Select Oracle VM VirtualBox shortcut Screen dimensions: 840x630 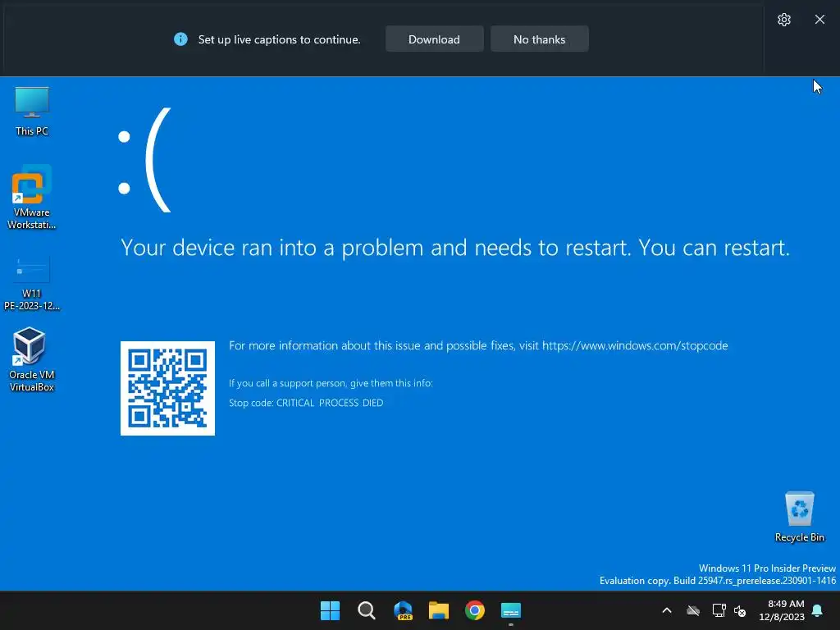pos(32,359)
